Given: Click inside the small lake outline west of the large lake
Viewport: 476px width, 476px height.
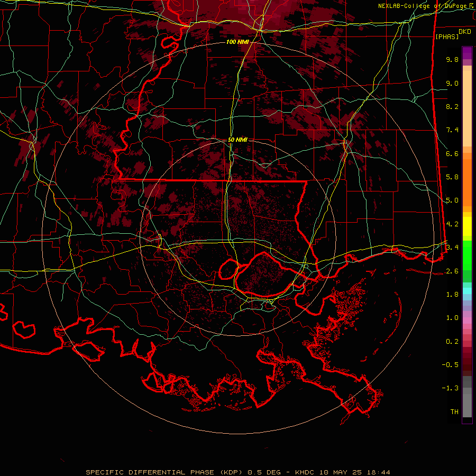Looking at the screenshot, I should tap(228, 269).
